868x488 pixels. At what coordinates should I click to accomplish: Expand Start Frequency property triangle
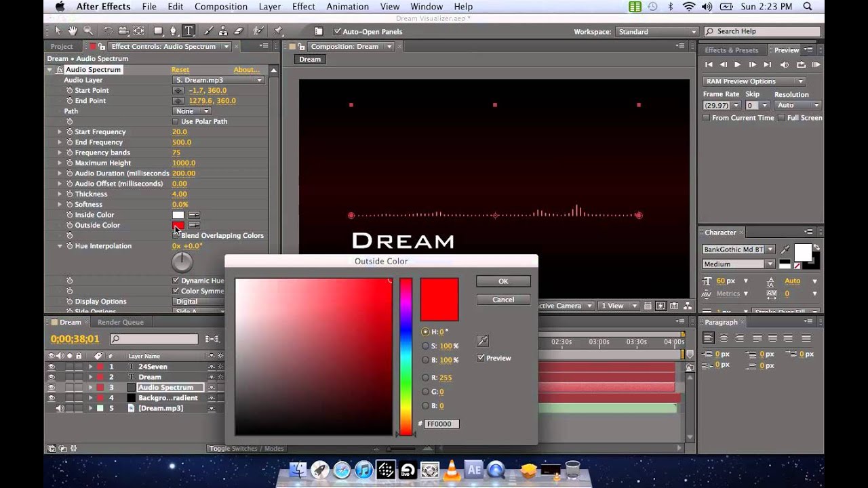click(60, 132)
